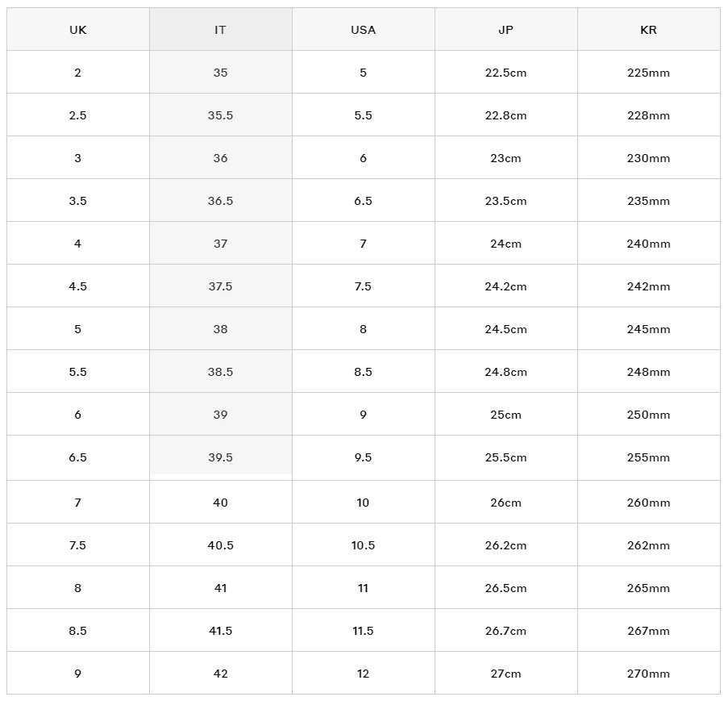Select IT size 41 cell

click(x=220, y=588)
